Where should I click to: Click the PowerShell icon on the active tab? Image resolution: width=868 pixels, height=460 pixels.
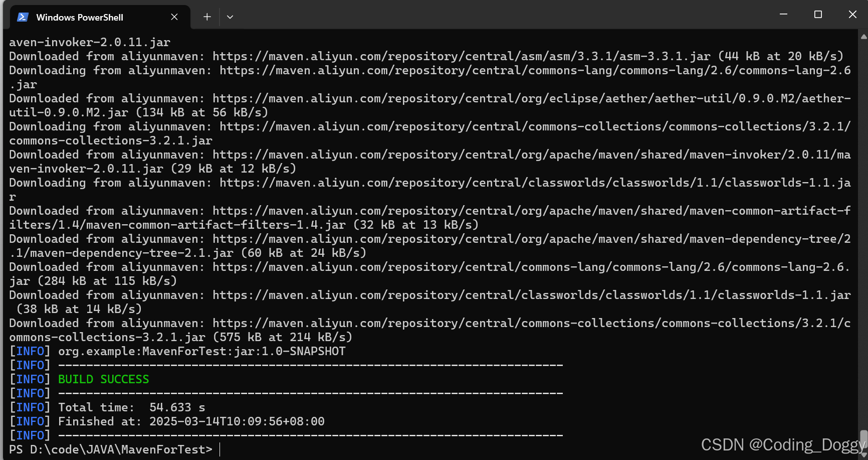[22, 17]
